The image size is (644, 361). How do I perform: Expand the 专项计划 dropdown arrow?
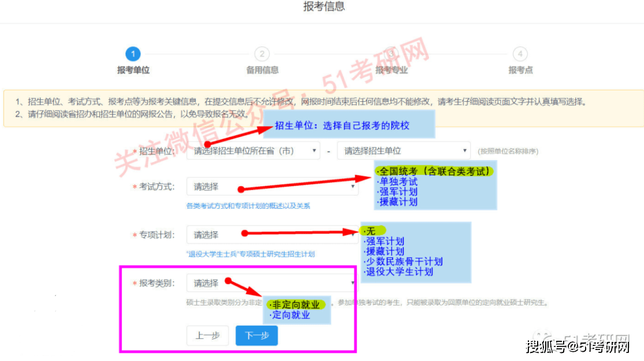(x=353, y=234)
